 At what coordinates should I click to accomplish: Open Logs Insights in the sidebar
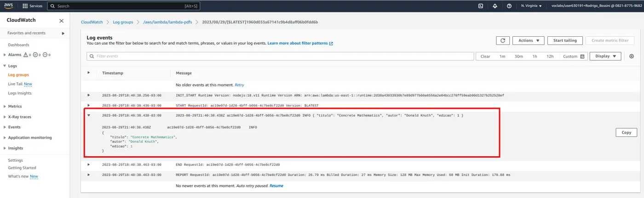(x=20, y=93)
